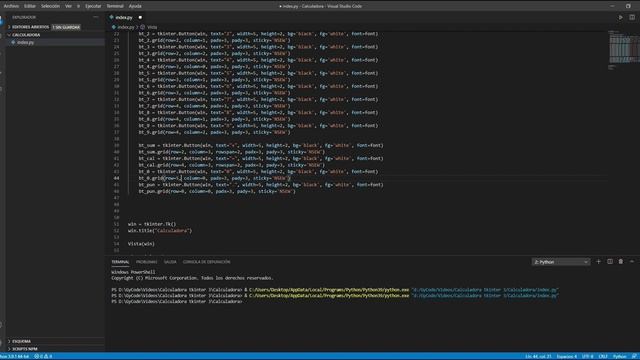Open the '2: Python' terminal selector dropdown
Viewport: 640px width, 360px height.
[x=561, y=262]
